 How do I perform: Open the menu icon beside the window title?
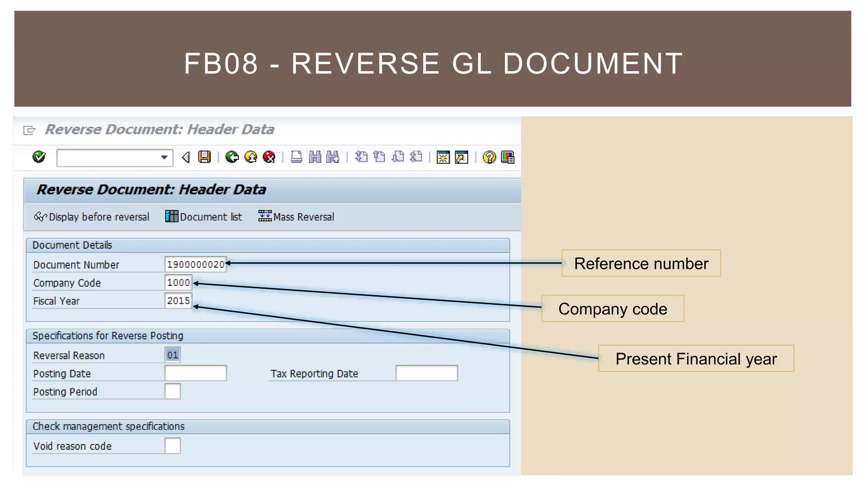tap(29, 130)
